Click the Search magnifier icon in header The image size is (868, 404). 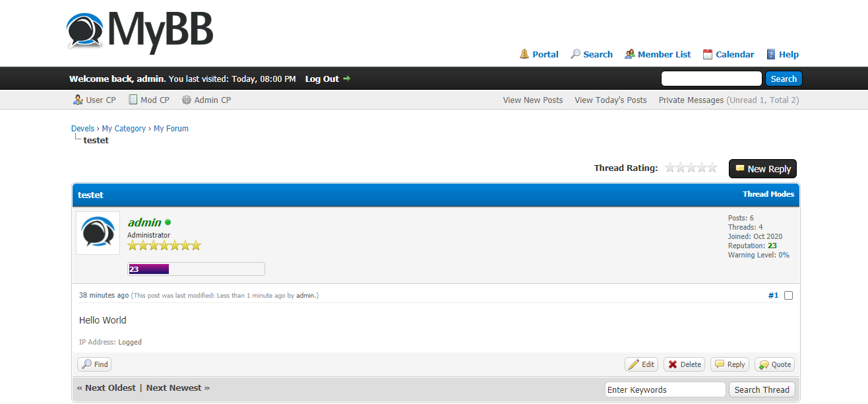point(575,54)
